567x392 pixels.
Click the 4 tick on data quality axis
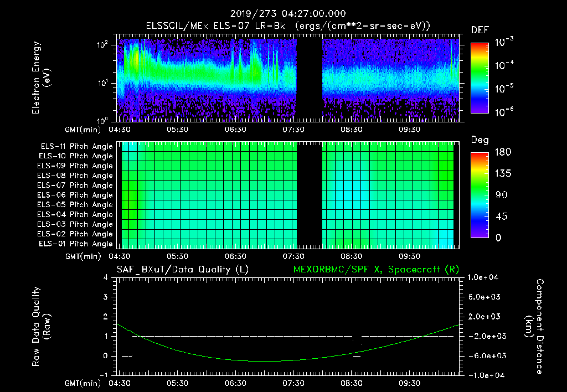pos(106,277)
